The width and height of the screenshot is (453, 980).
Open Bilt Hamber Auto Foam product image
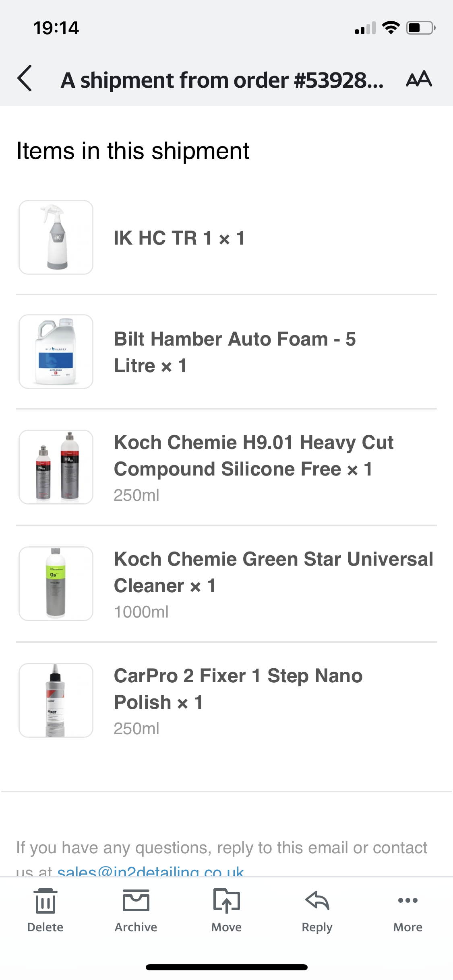click(x=56, y=352)
